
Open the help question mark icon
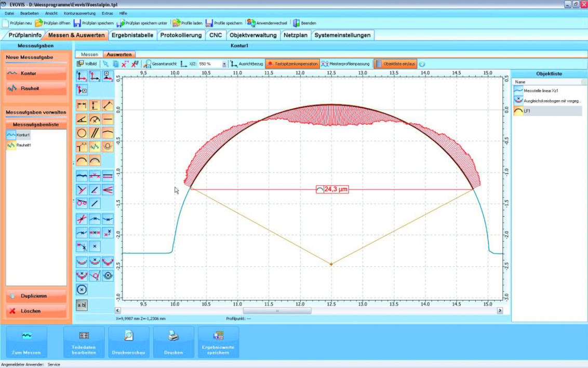pos(422,64)
